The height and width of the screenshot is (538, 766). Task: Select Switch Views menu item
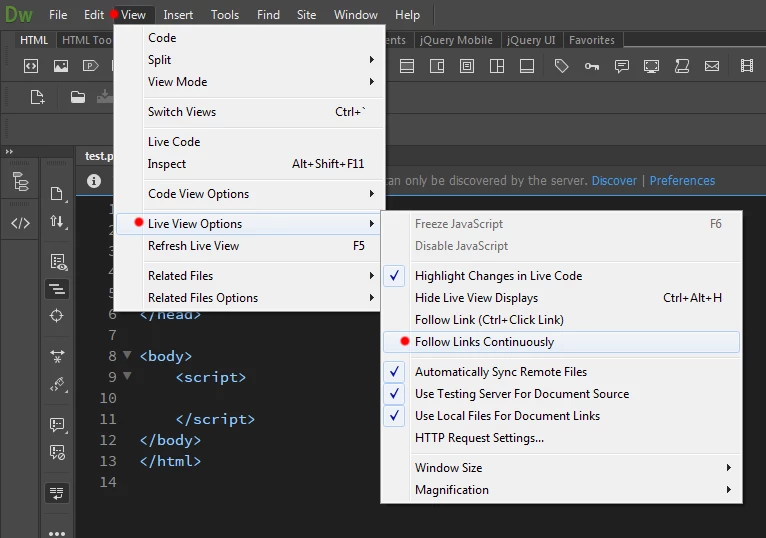[250, 112]
